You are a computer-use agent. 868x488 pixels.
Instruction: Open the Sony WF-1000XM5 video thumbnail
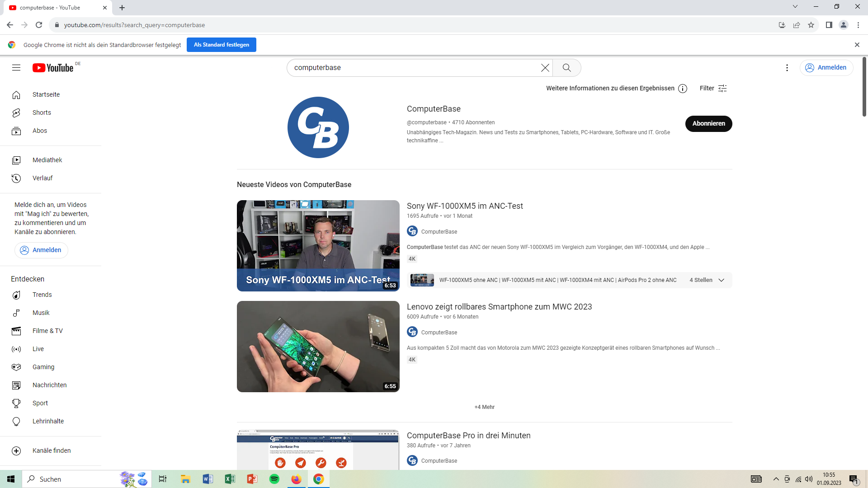(318, 245)
